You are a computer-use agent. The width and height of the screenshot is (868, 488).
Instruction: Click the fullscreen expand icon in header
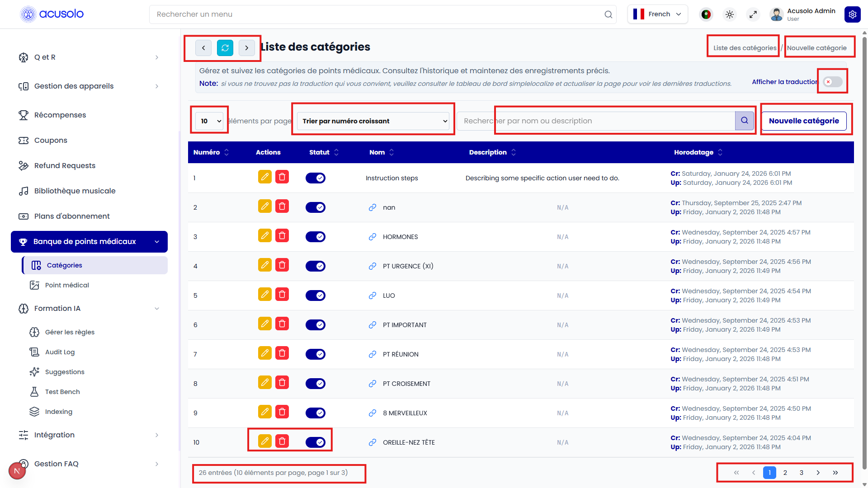click(x=753, y=14)
